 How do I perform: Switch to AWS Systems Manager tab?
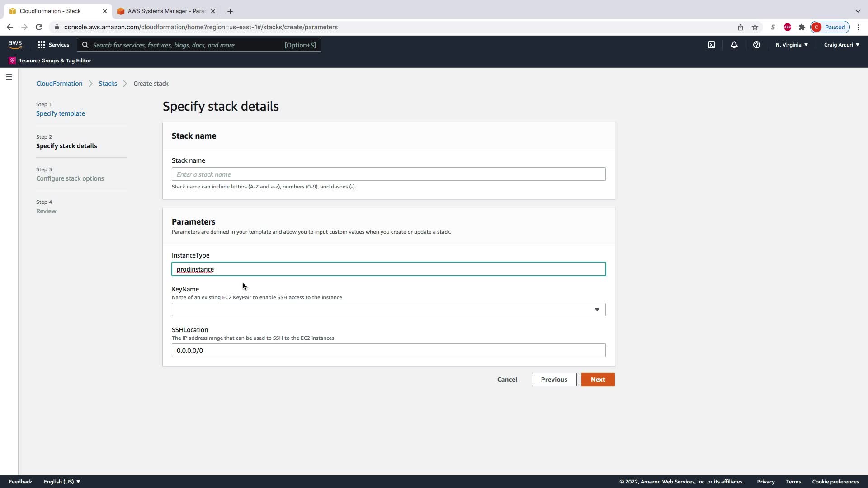166,11
